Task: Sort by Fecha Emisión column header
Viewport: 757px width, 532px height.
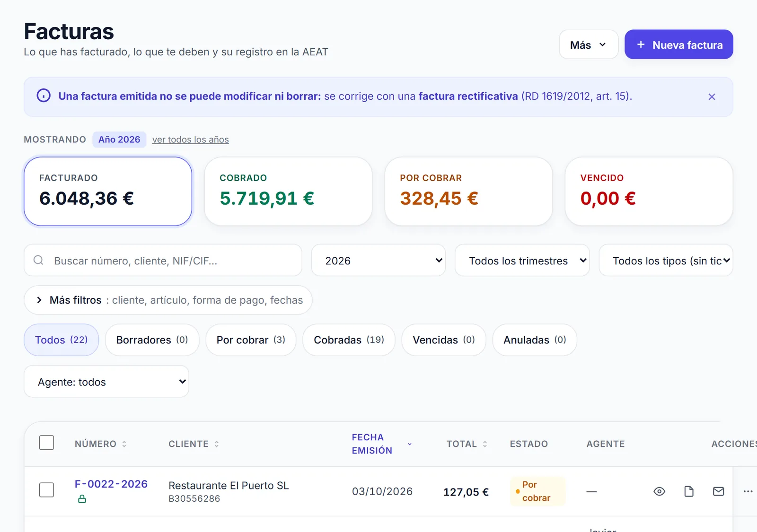Action: pyautogui.click(x=382, y=444)
